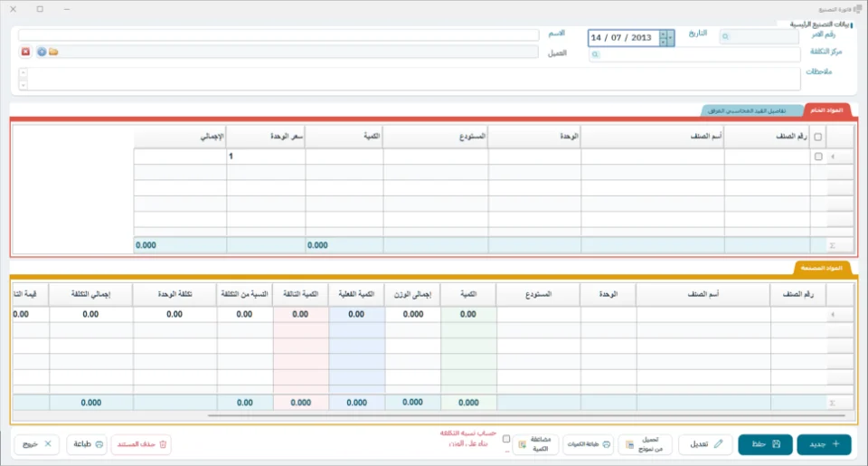Viewport: 868px width, 466px height.
Task: Click the notes scroll down arrow
Action: point(23,85)
